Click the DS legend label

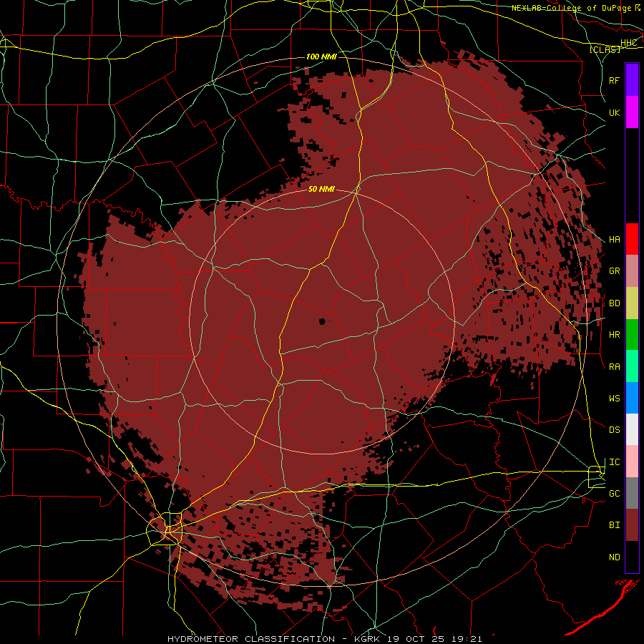[614, 430]
